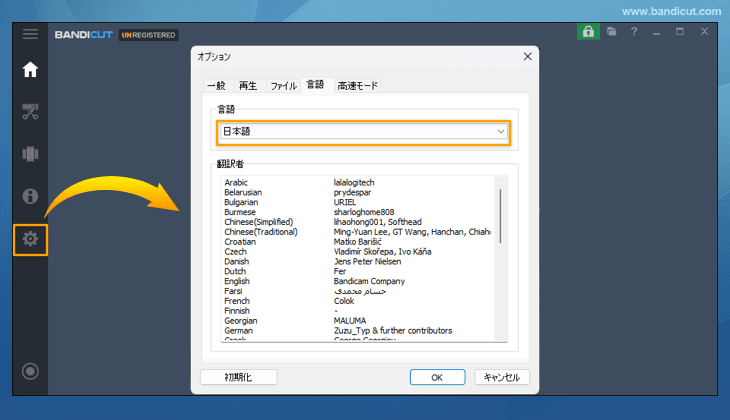730x420 pixels.
Task: Open the Join mode icon in sidebar
Action: click(x=30, y=154)
